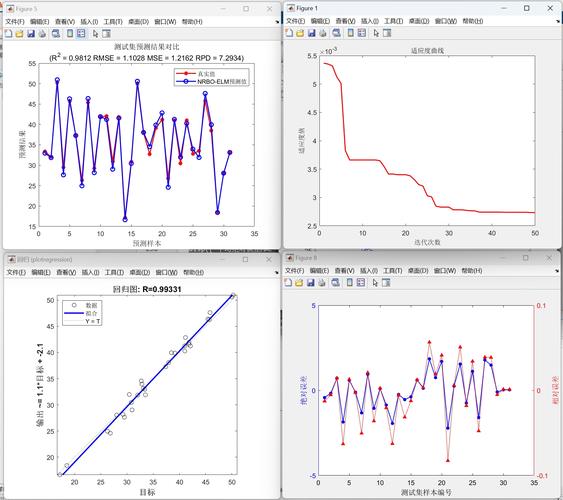Open 帮助(H) menu in Figure 1
The image size is (563, 500).
[473, 21]
